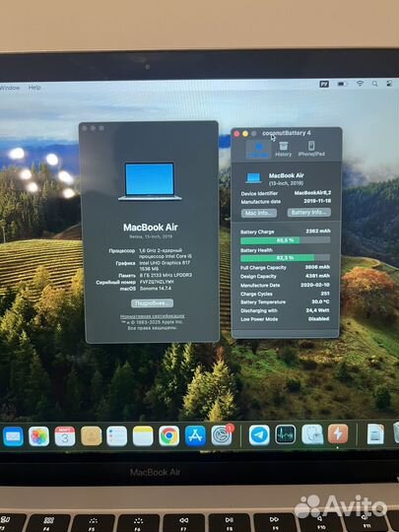Click the Battery Health progress bar
The width and height of the screenshot is (399, 532).
tap(285, 258)
